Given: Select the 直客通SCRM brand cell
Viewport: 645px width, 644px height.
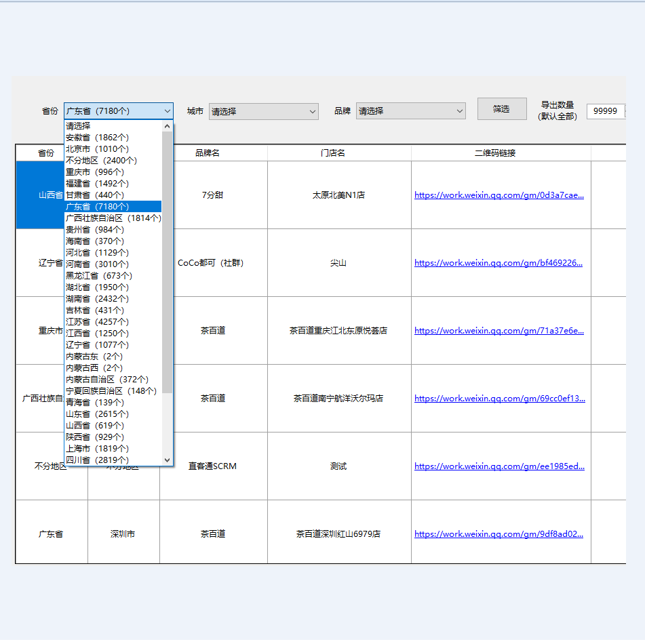Looking at the screenshot, I should [213, 466].
